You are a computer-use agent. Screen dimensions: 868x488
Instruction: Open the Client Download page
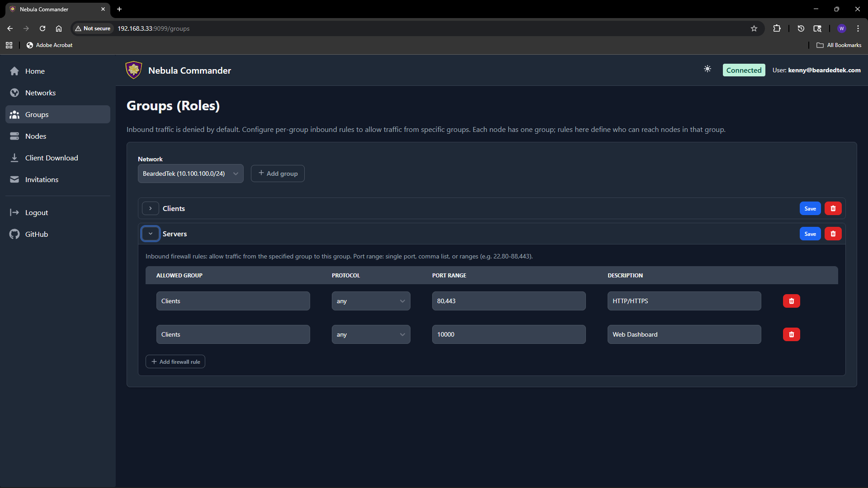tap(52, 158)
